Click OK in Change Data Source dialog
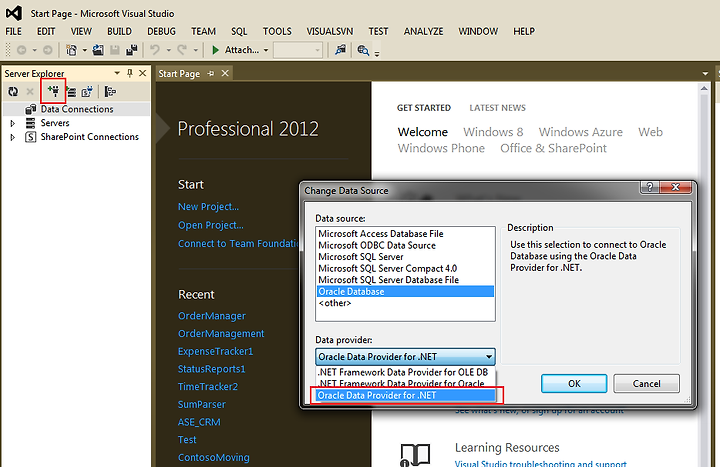 pos(574,383)
